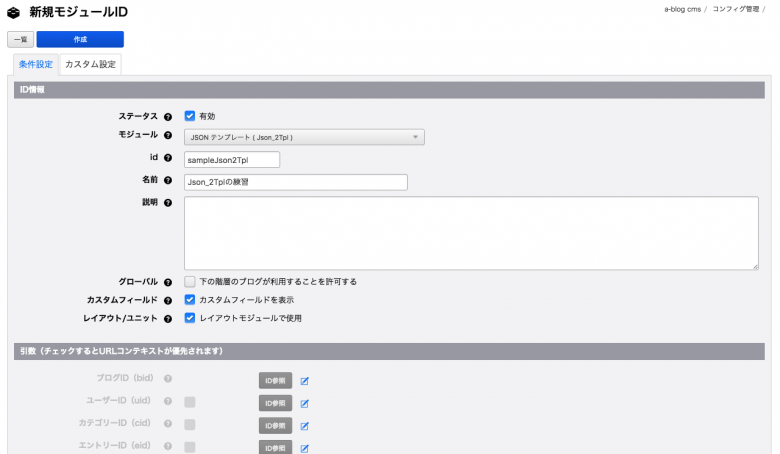Click the help icon beside モジュール label

point(168,134)
